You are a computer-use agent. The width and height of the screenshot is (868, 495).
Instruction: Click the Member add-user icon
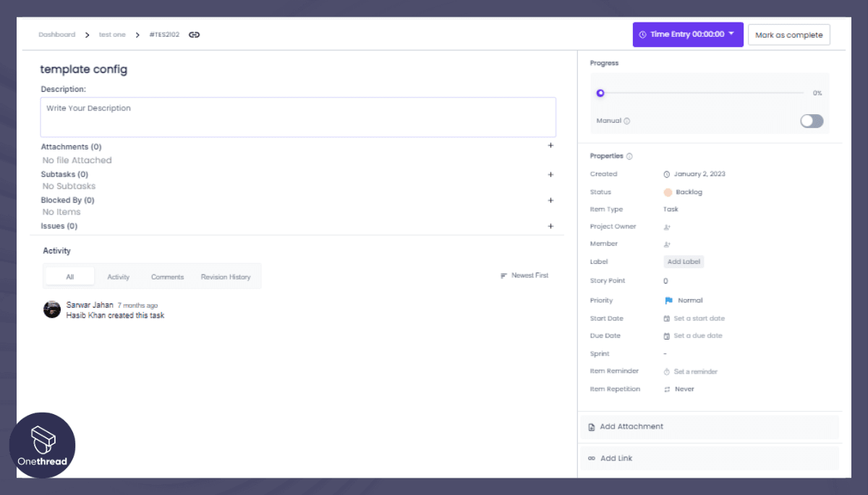pos(667,244)
